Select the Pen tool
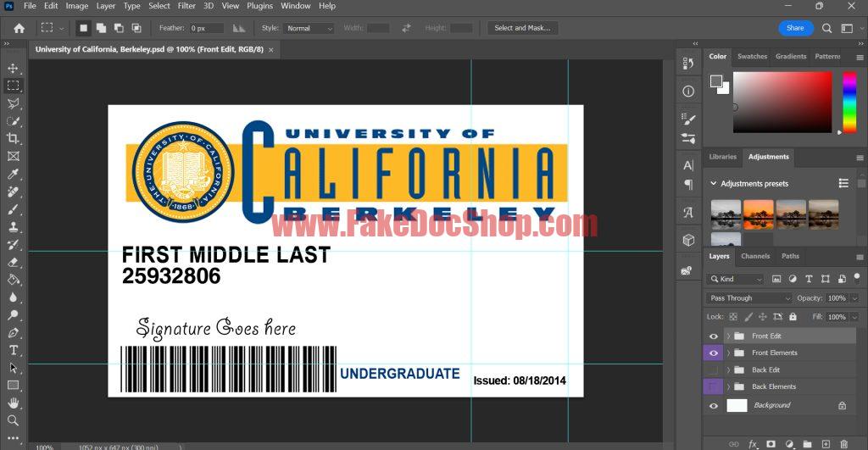Image resolution: width=868 pixels, height=450 pixels. 13,333
